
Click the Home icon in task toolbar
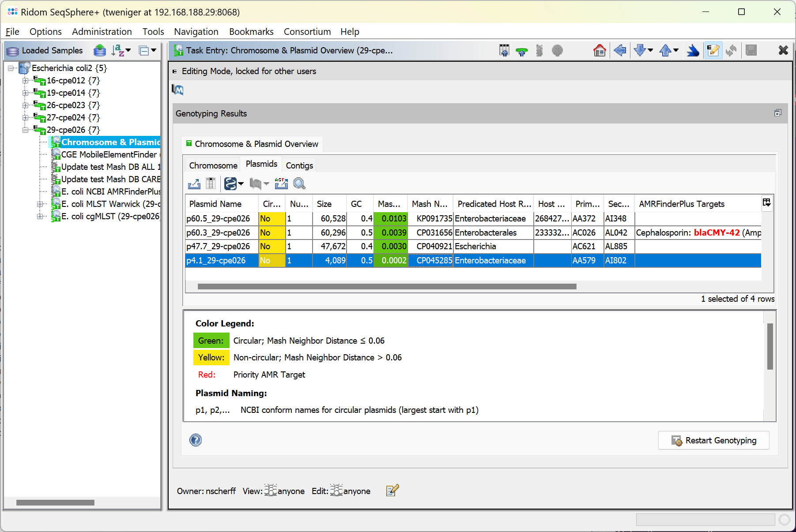coord(599,51)
